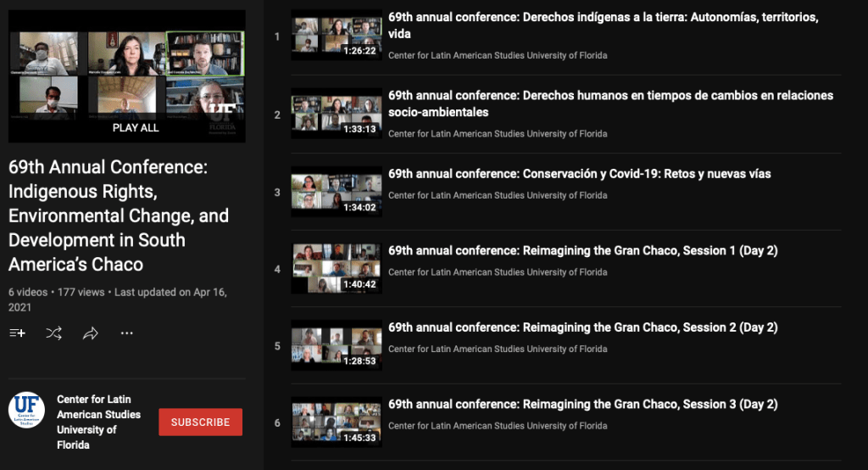Click the save playlist icon
Viewport: 868px width, 470px height.
click(17, 333)
